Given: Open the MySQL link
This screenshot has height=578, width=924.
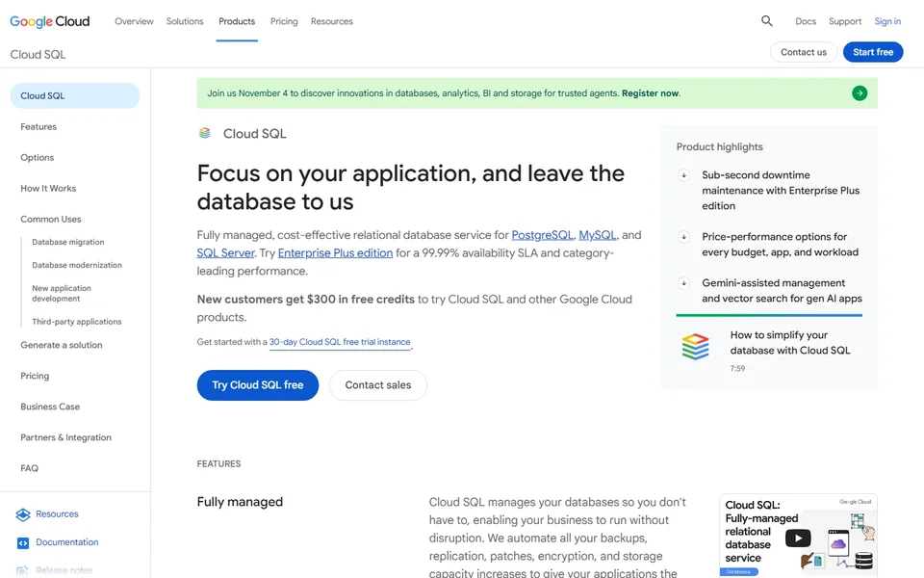Looking at the screenshot, I should [597, 235].
